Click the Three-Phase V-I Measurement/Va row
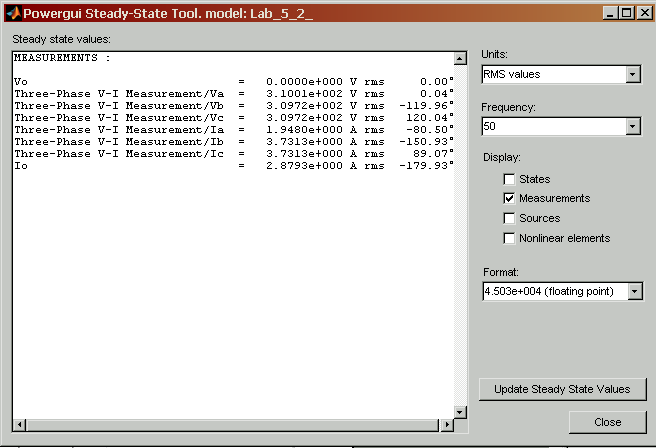This screenshot has width=656, height=448. [x=234, y=94]
